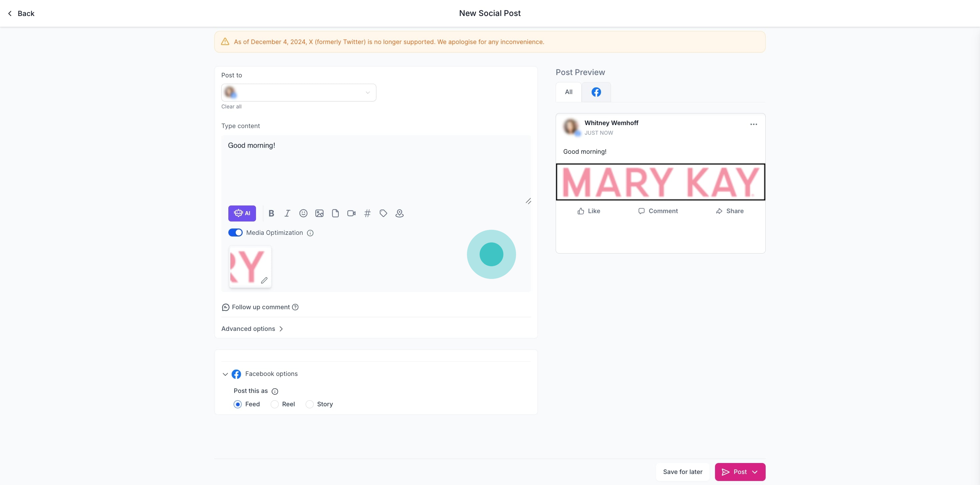Select the Story post type
Image resolution: width=980 pixels, height=485 pixels.
click(x=310, y=404)
